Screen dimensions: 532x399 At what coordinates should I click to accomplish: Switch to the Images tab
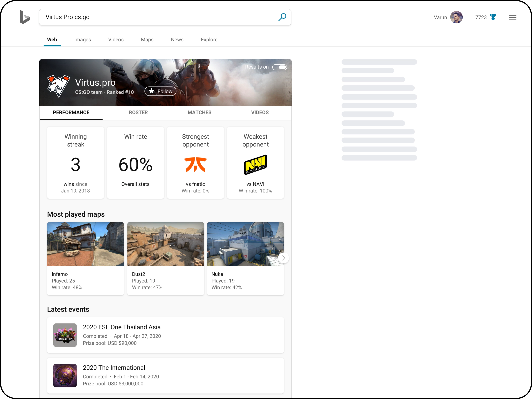click(83, 40)
